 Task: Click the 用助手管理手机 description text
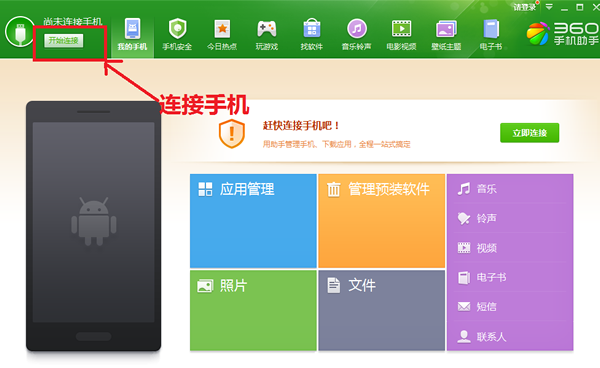click(x=336, y=144)
